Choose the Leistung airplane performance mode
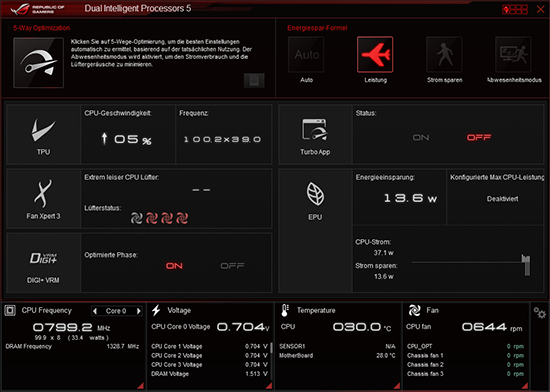Viewport: 550px width, 392px height. click(375, 55)
